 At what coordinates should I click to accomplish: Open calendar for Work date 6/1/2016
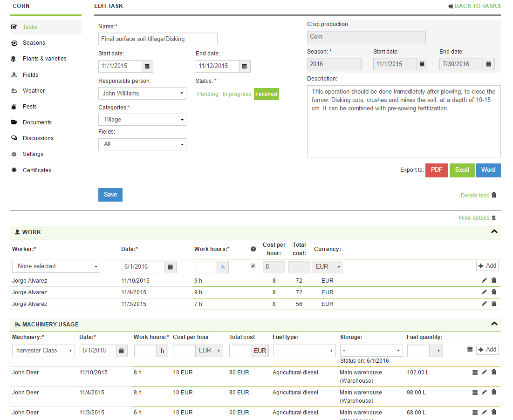tap(171, 267)
